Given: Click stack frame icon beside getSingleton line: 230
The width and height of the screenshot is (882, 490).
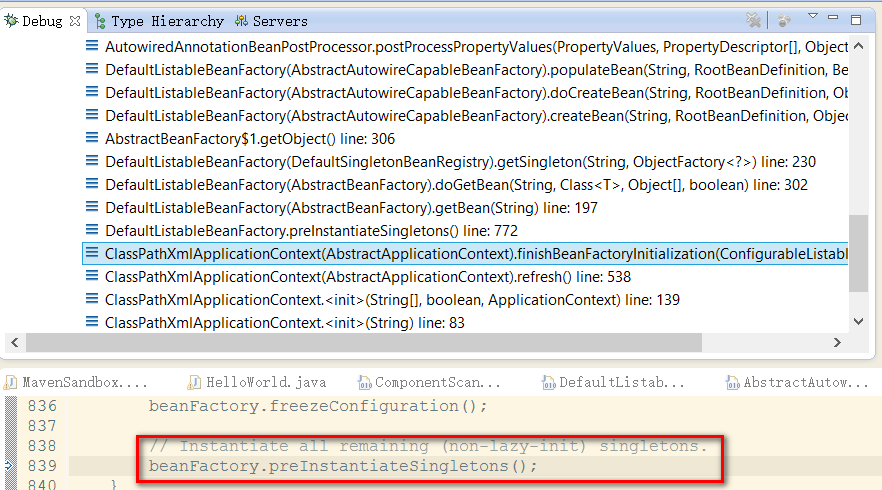Looking at the screenshot, I should coord(92,160).
